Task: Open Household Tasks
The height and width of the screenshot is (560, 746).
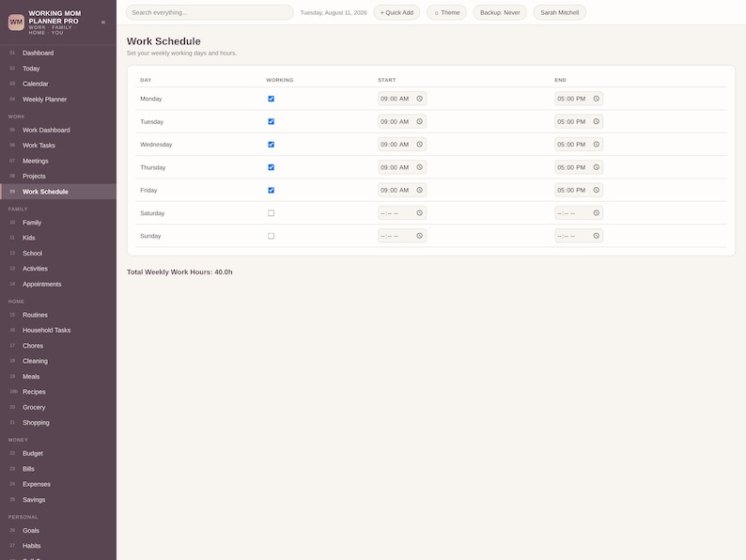Action: 58,330
